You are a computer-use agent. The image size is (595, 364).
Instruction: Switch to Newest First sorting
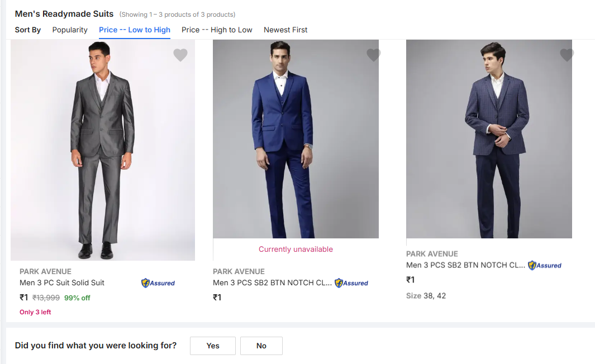(285, 30)
